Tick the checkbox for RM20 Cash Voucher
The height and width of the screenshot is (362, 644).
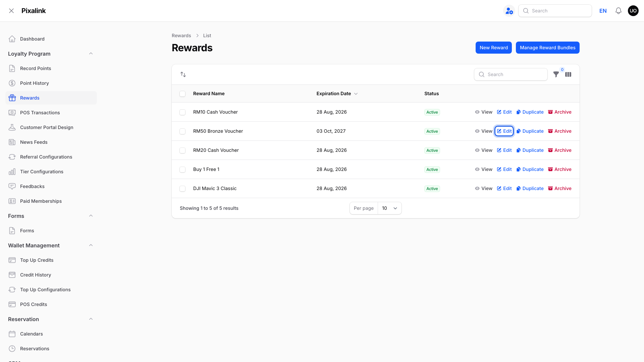[182, 150]
